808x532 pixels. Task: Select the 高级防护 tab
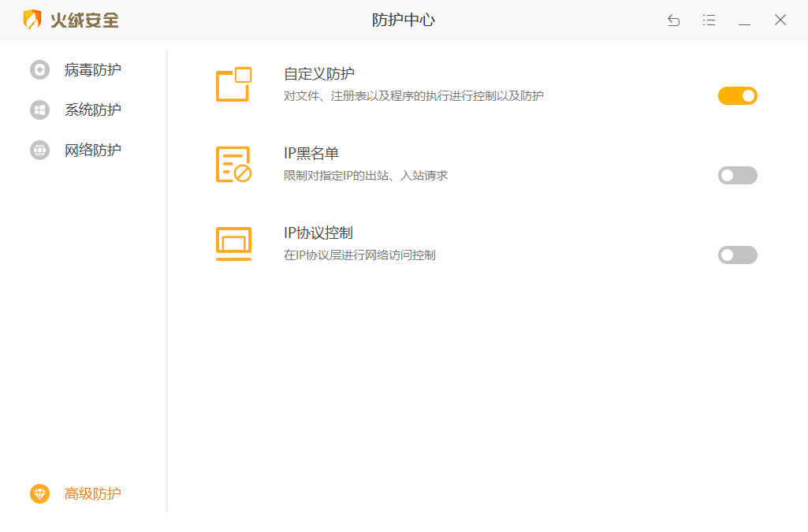pyautogui.click(x=93, y=493)
